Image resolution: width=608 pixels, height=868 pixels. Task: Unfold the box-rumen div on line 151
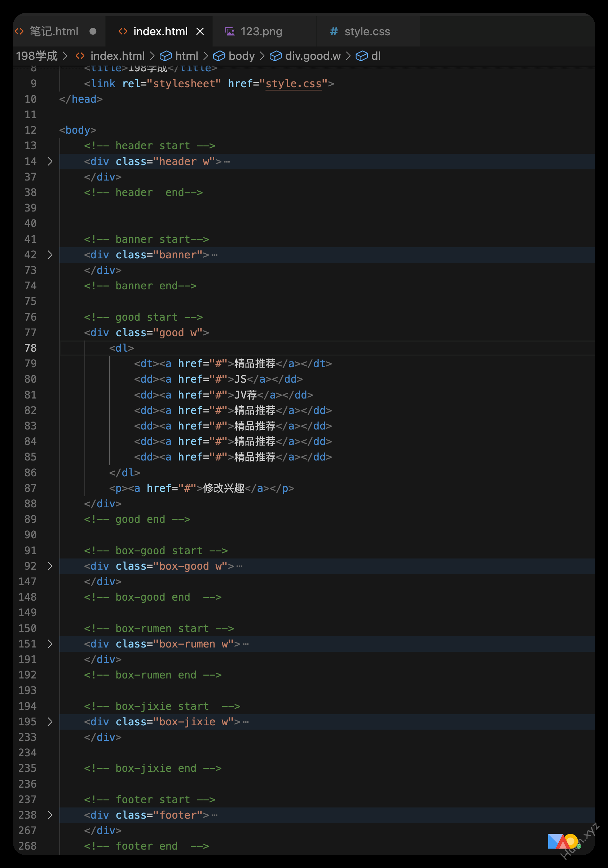coord(50,644)
